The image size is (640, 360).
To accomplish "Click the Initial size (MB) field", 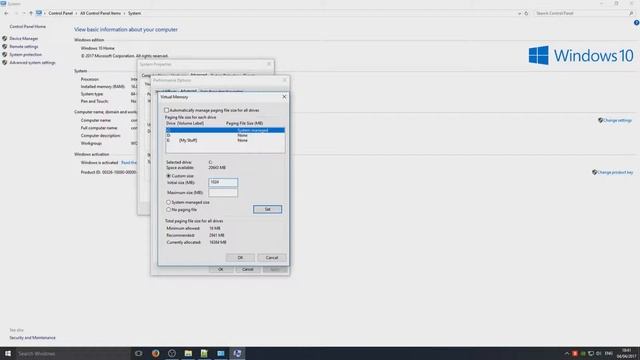I will 223,182.
